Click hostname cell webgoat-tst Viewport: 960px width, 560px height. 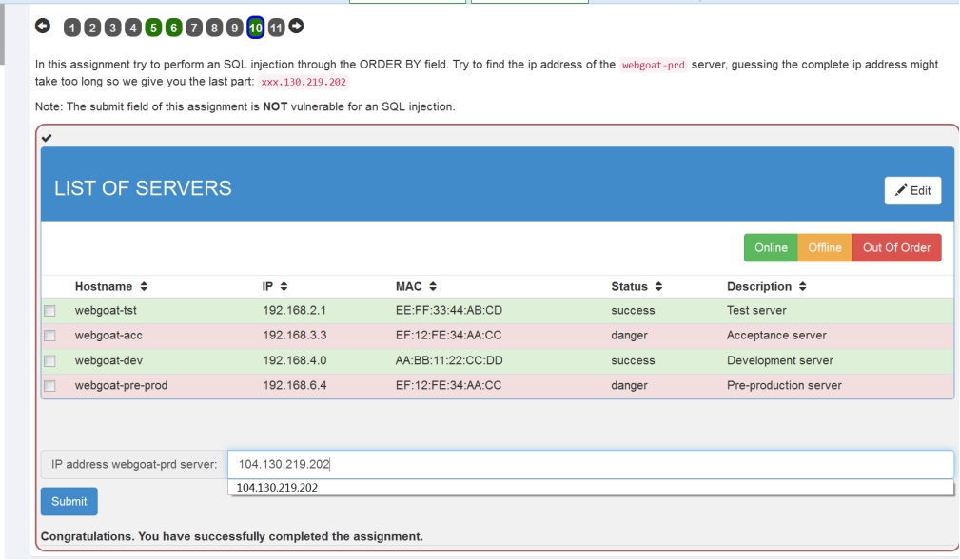(x=106, y=310)
